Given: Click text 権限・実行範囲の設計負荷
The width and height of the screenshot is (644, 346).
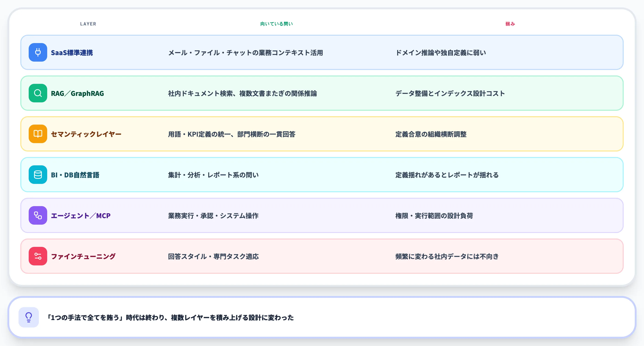Looking at the screenshot, I should click(x=434, y=216).
